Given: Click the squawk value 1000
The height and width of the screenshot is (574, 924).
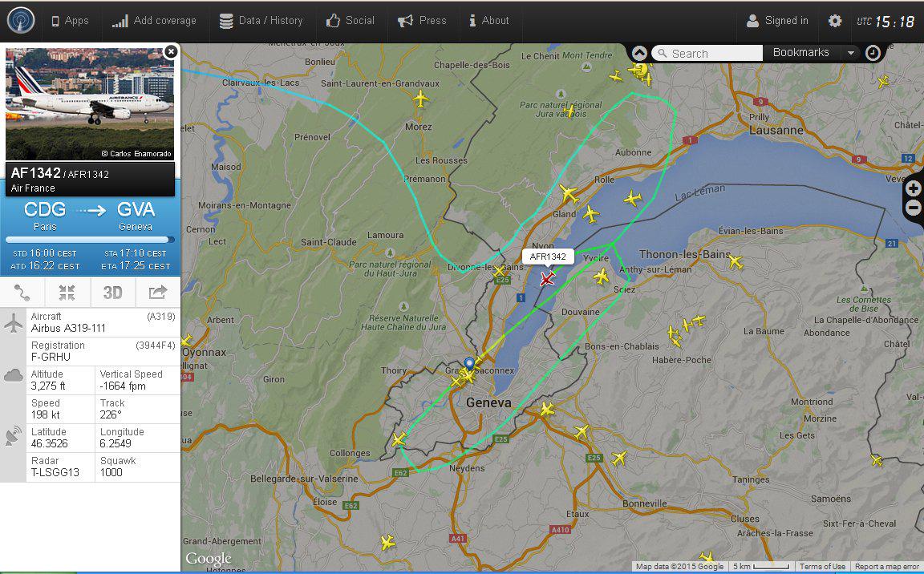Looking at the screenshot, I should (111, 473).
